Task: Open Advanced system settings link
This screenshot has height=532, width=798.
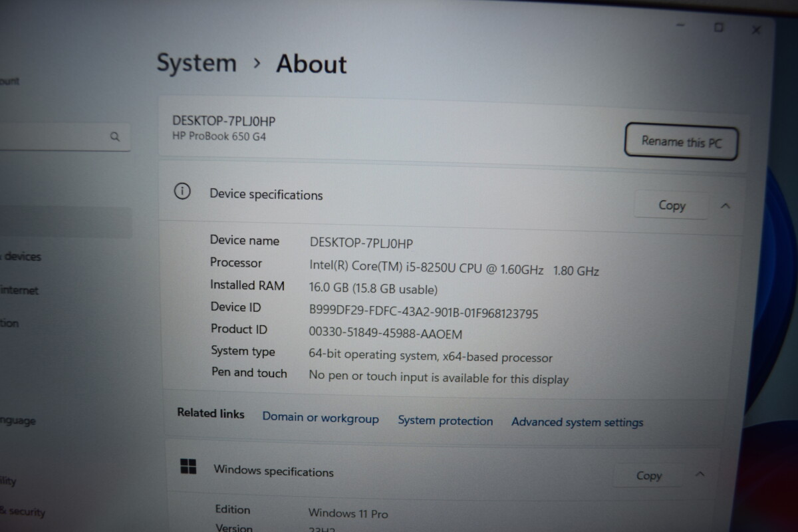Action: click(x=577, y=422)
